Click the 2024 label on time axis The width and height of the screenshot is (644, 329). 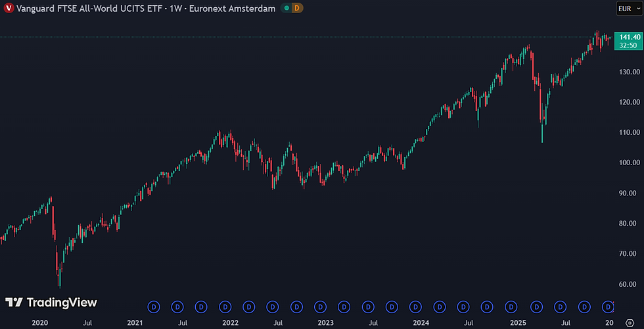point(421,323)
